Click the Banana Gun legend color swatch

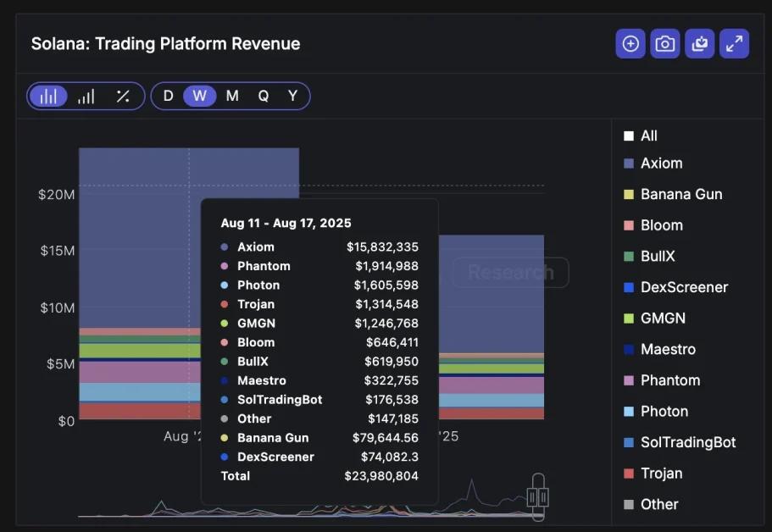pos(629,195)
